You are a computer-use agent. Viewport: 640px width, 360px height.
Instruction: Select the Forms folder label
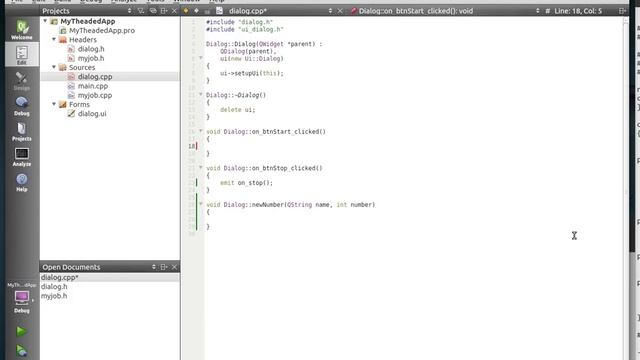[79, 104]
